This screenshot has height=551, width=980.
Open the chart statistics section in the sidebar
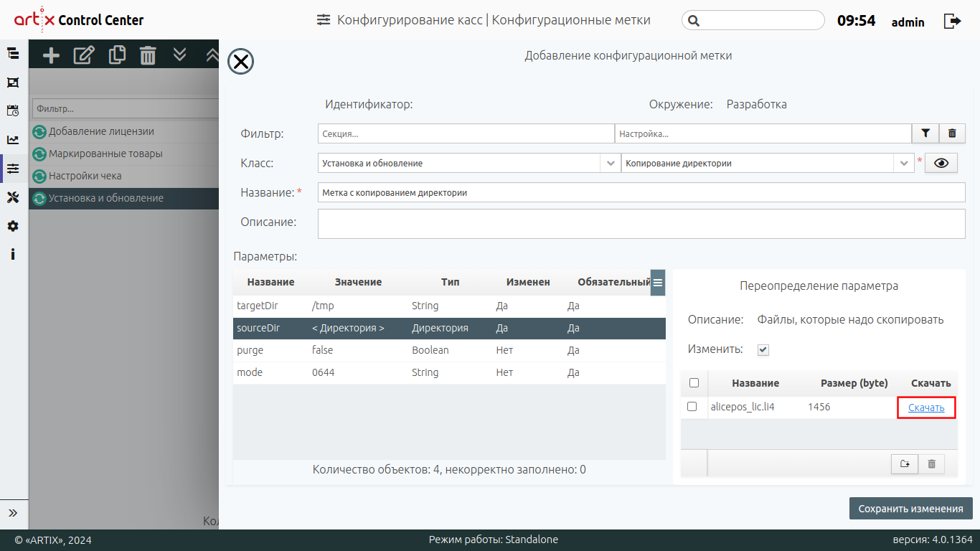13,140
